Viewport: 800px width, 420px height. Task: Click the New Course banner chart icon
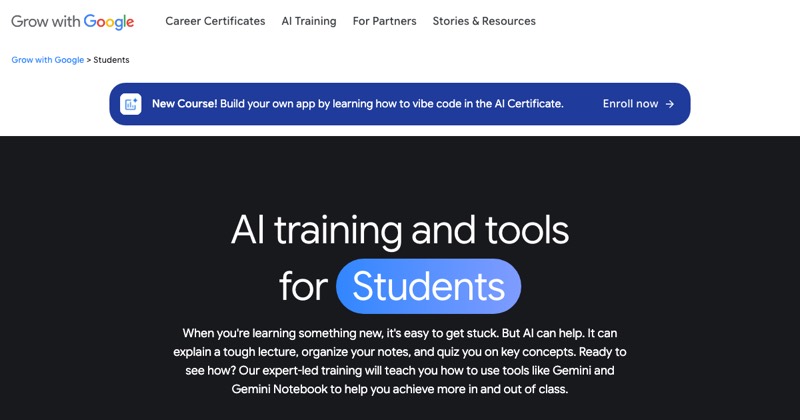click(x=131, y=104)
